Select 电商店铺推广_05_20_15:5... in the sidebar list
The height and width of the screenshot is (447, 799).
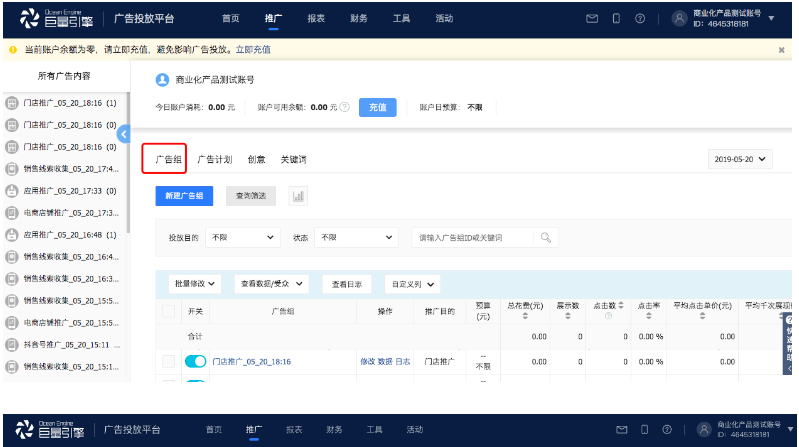(x=71, y=323)
